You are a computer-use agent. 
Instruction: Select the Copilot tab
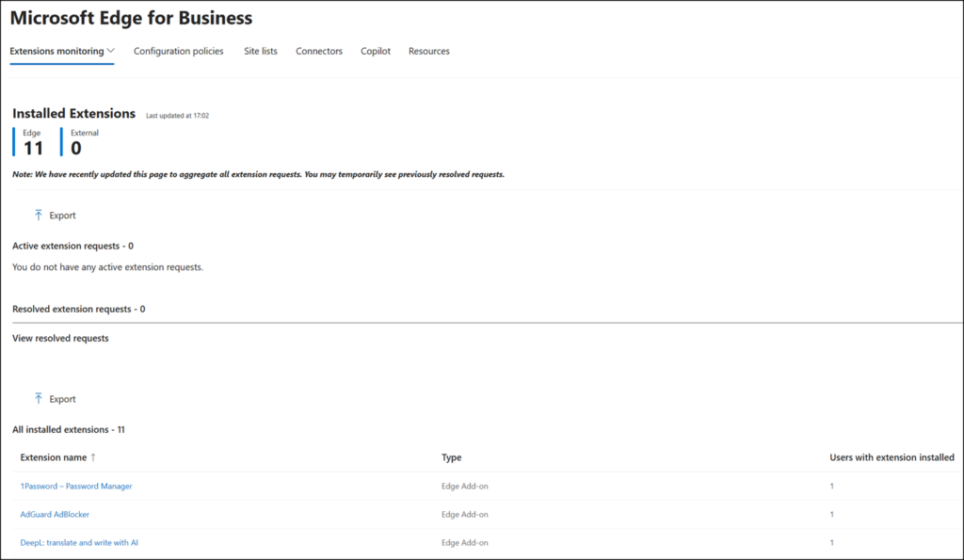376,51
